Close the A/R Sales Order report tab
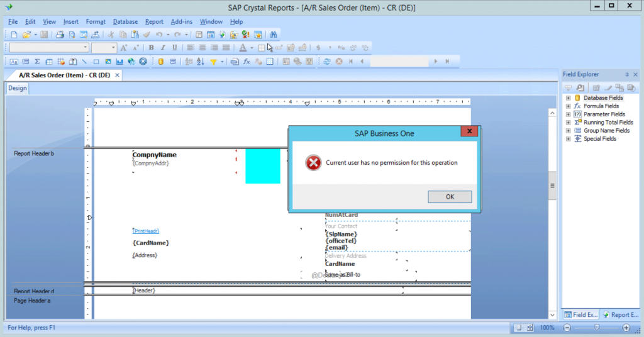The image size is (644, 337). tap(117, 75)
